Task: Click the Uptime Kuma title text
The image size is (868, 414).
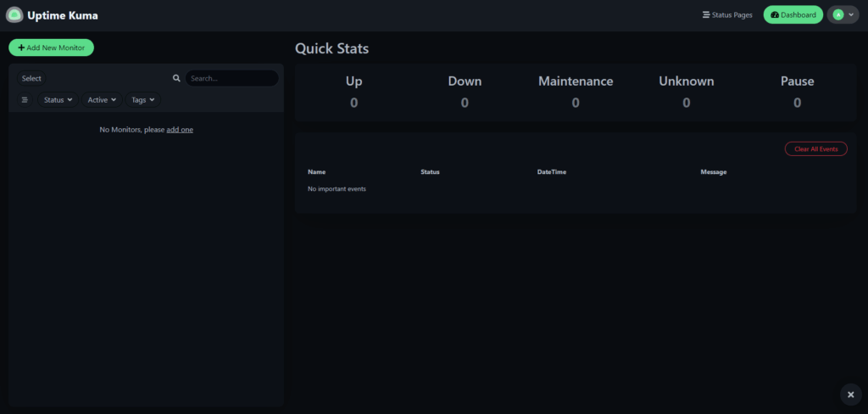Action: (63, 15)
